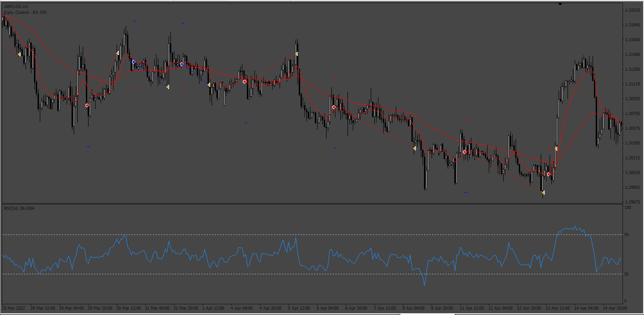
Task: Click the blue diamond marker near 31 Mar 20:00
Action: [x=182, y=64]
